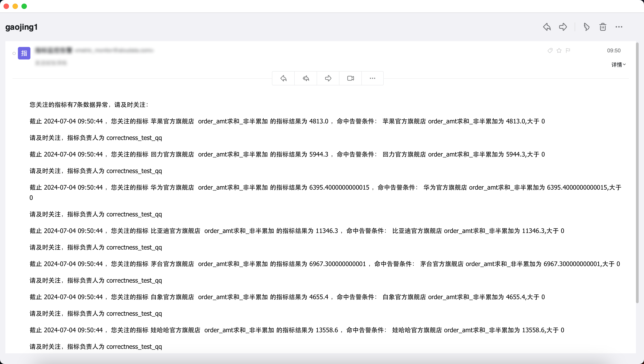Open the top-right more options ellipsis
644x364 pixels.
click(x=619, y=27)
